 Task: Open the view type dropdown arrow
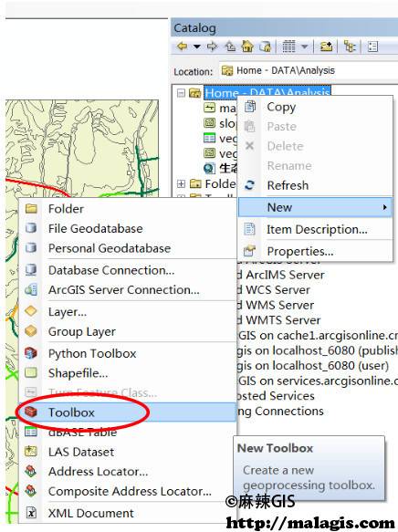[305, 47]
